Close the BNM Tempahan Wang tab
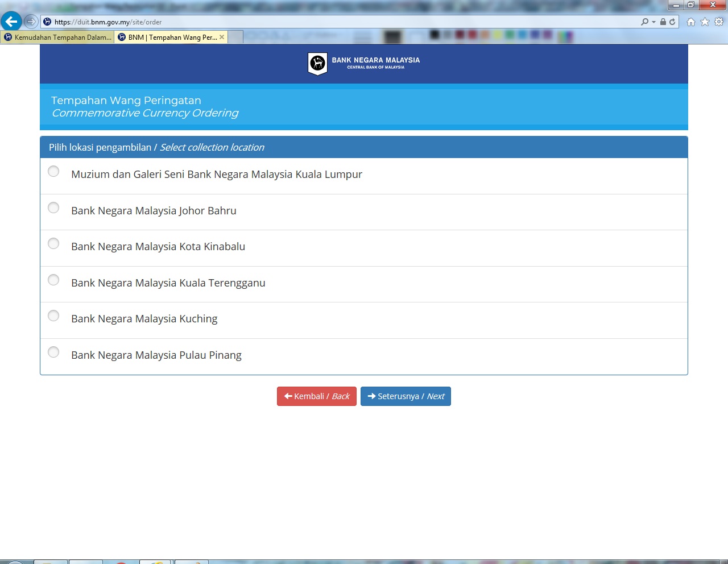This screenshot has width=728, height=564. pyautogui.click(x=222, y=37)
